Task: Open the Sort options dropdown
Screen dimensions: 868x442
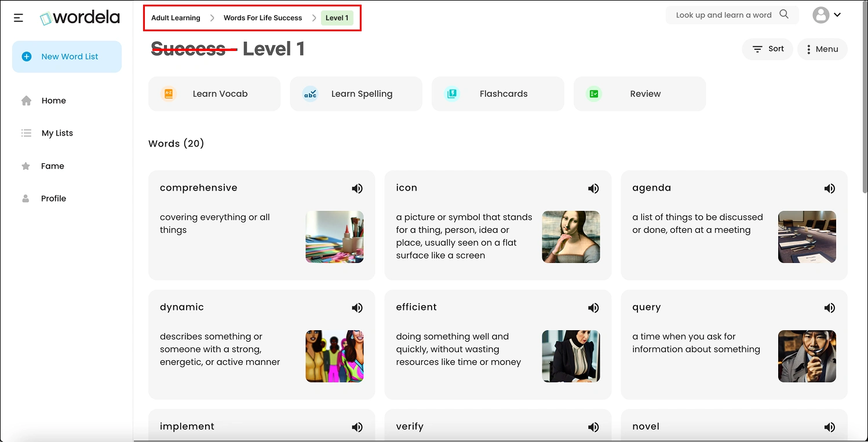Action: (x=768, y=49)
